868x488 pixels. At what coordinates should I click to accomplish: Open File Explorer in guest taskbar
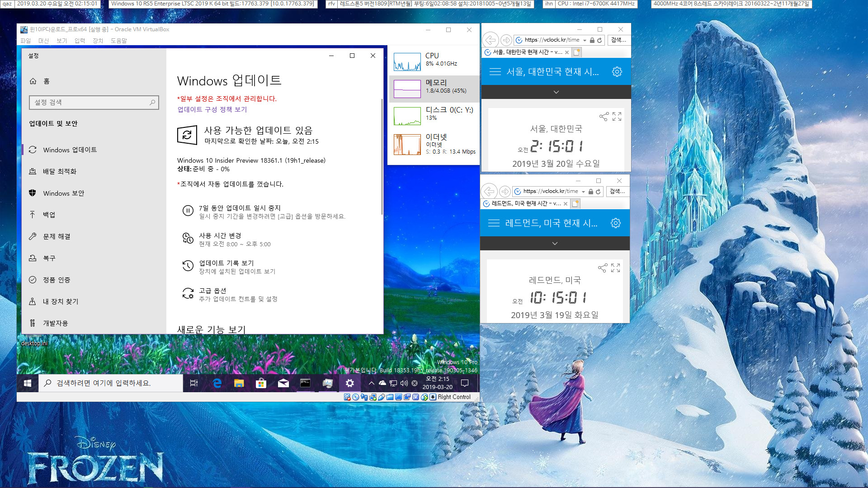(x=239, y=383)
